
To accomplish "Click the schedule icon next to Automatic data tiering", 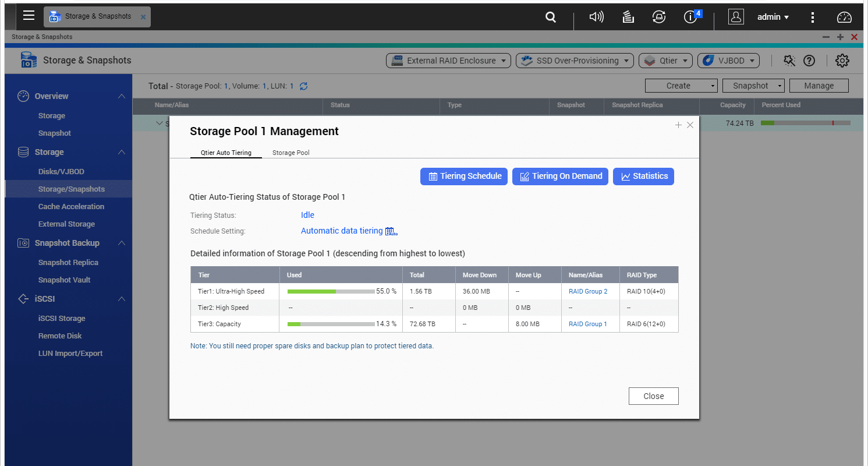I will click(391, 231).
